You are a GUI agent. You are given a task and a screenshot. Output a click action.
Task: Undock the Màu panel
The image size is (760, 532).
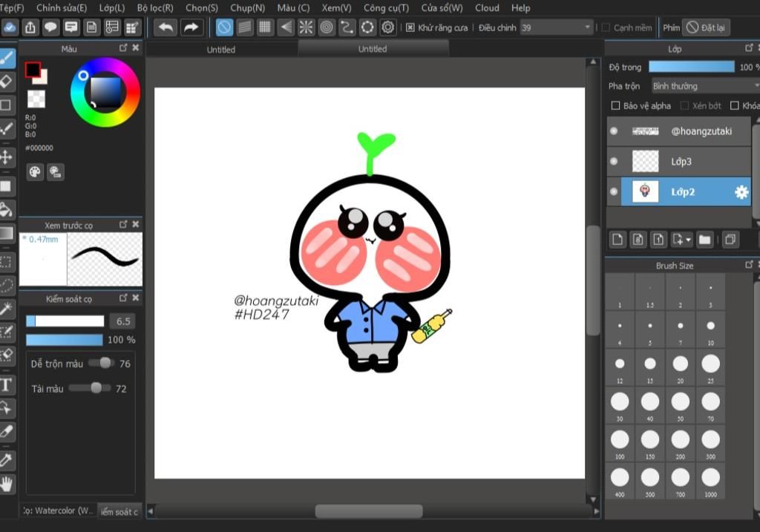tap(123, 48)
